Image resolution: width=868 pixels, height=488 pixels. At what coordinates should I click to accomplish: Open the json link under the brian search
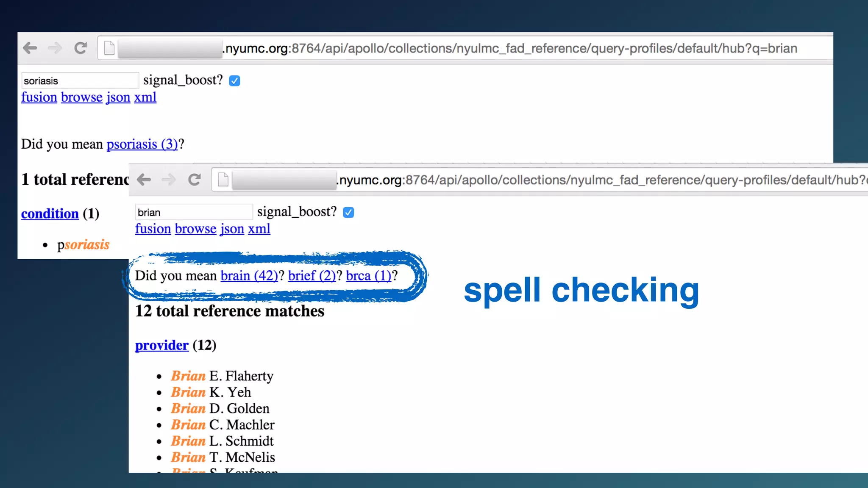coord(232,229)
